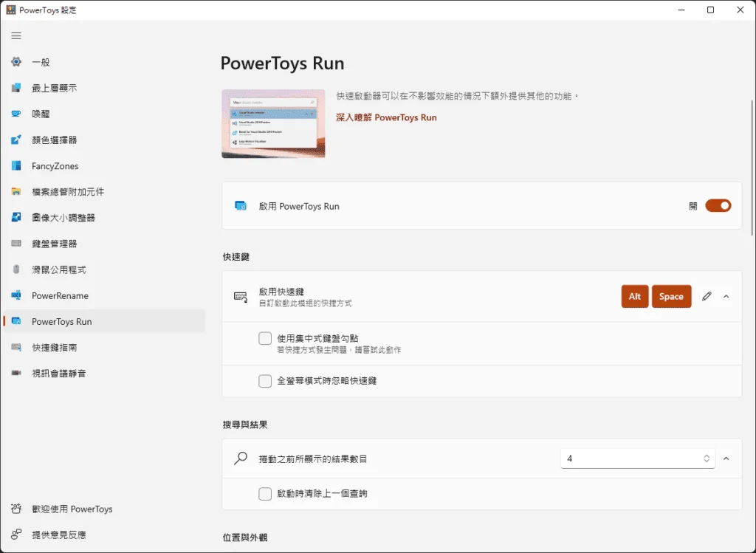756x553 pixels.
Task: Click the results number input field showing 4
Action: point(637,458)
